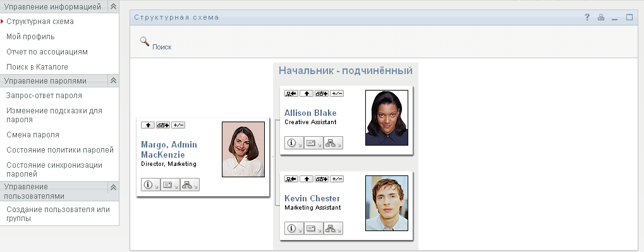The image size is (644, 252).
Task: Open org chart menu on Allison Blake card
Action: coord(333,143)
